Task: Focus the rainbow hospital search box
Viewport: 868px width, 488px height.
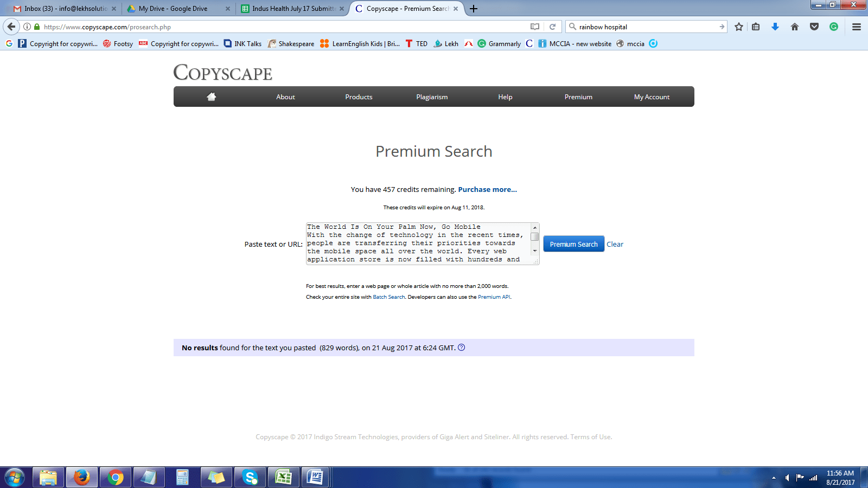Action: coord(646,27)
